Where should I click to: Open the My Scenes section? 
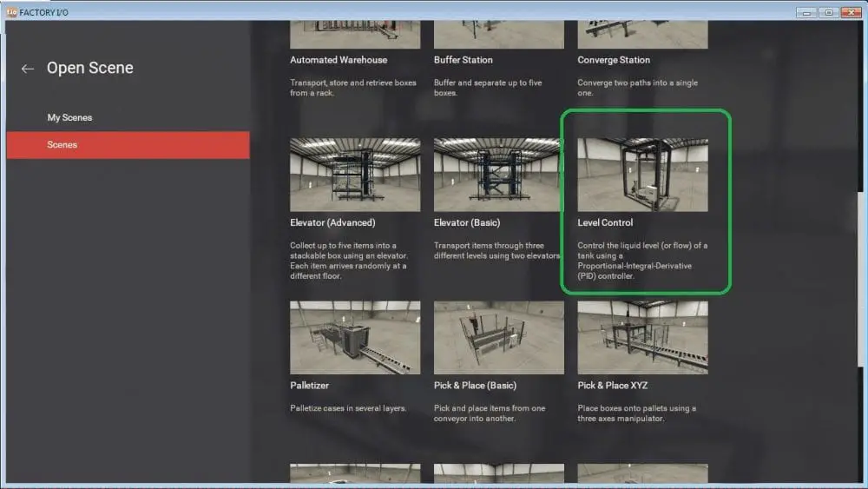(x=69, y=117)
